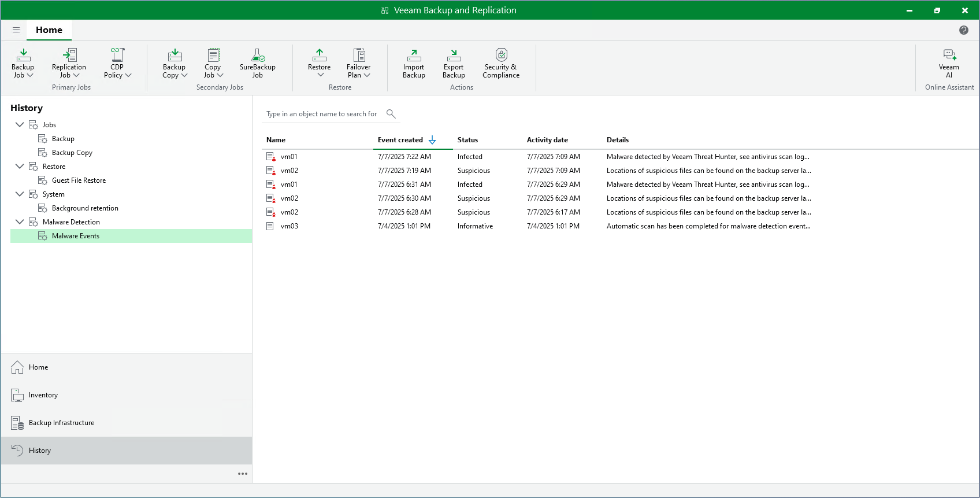Image resolution: width=980 pixels, height=498 pixels.
Task: Click the Export Backup icon
Action: tap(454, 56)
